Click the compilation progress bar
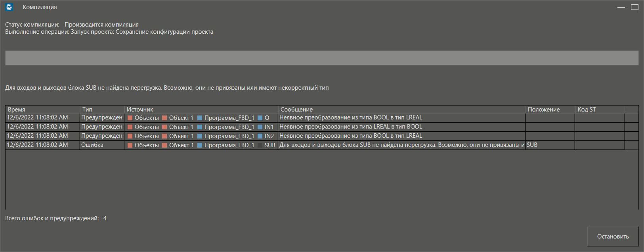Screen dimensions: 644x252 [322, 58]
